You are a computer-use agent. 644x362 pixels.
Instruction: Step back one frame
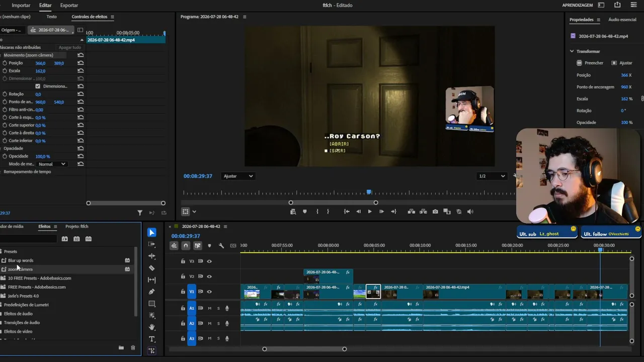(x=358, y=212)
